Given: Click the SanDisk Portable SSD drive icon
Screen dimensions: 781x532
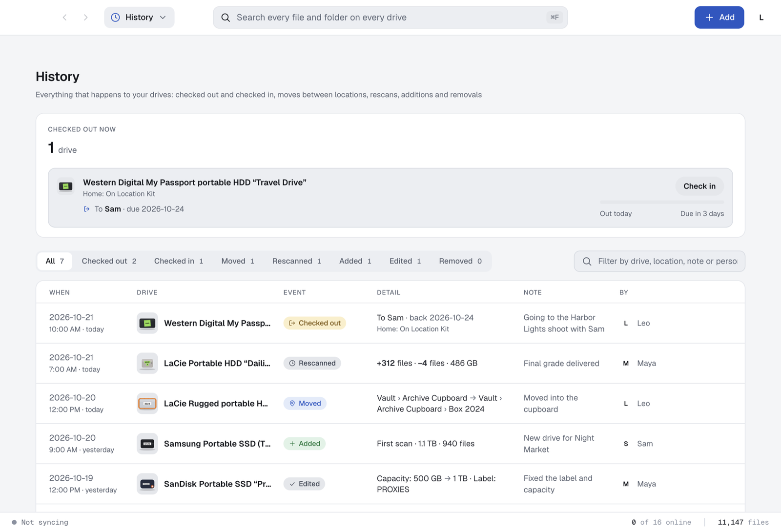Looking at the screenshot, I should [147, 484].
